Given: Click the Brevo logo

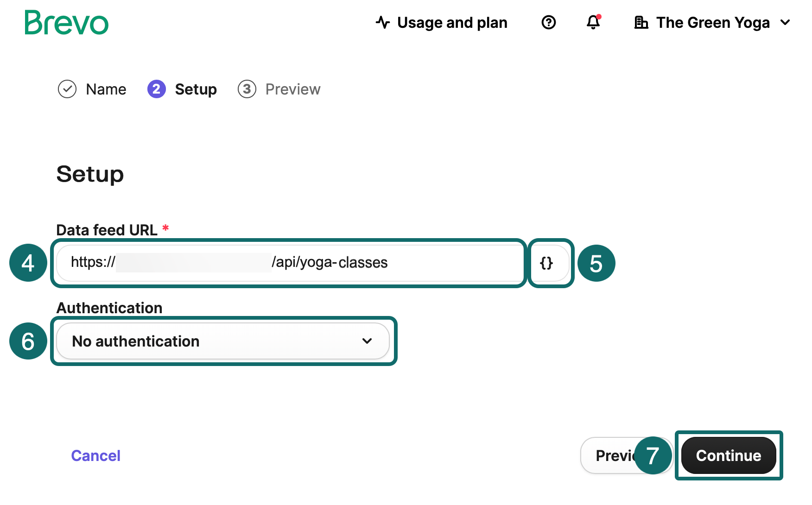Looking at the screenshot, I should pyautogui.click(x=66, y=23).
